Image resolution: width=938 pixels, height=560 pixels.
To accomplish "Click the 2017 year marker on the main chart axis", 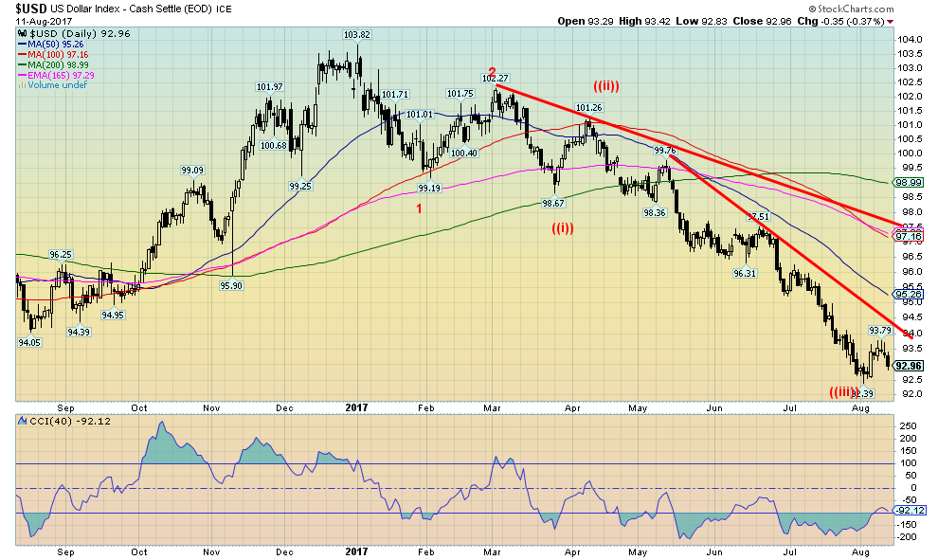I will tap(356, 407).
